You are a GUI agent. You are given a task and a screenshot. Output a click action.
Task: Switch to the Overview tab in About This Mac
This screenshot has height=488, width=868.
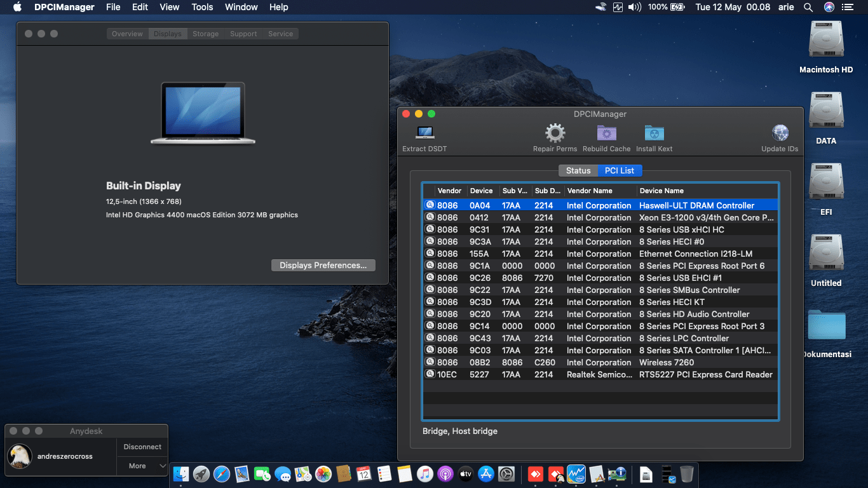pos(128,34)
